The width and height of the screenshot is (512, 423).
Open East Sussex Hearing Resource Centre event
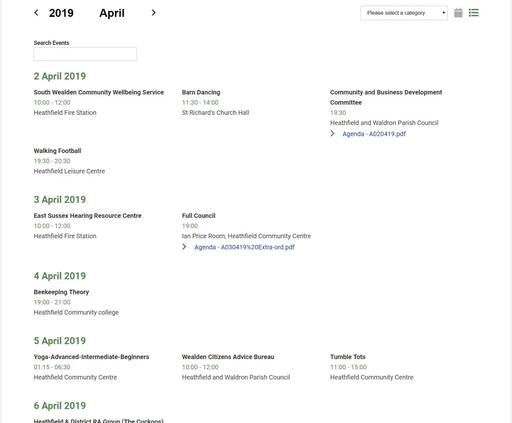pyautogui.click(x=87, y=216)
